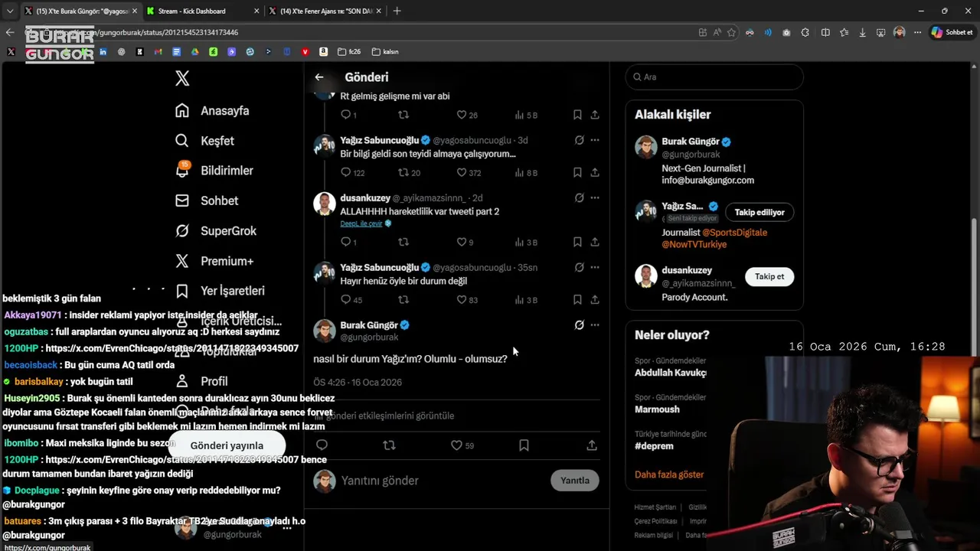Viewport: 980px width, 551px height.
Task: Click Daha fazla göster link
Action: 669,474
